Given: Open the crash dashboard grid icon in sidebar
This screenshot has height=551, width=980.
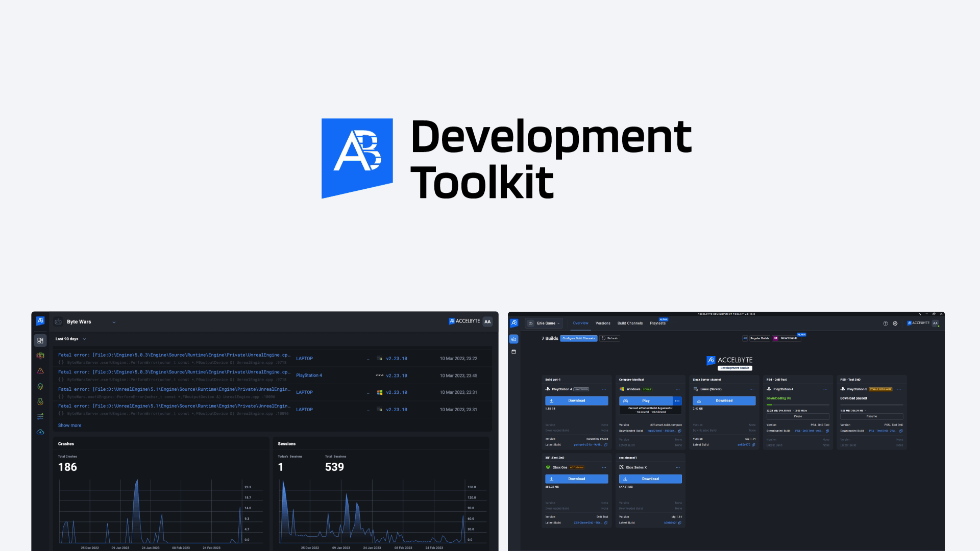Looking at the screenshot, I should pos(40,339).
